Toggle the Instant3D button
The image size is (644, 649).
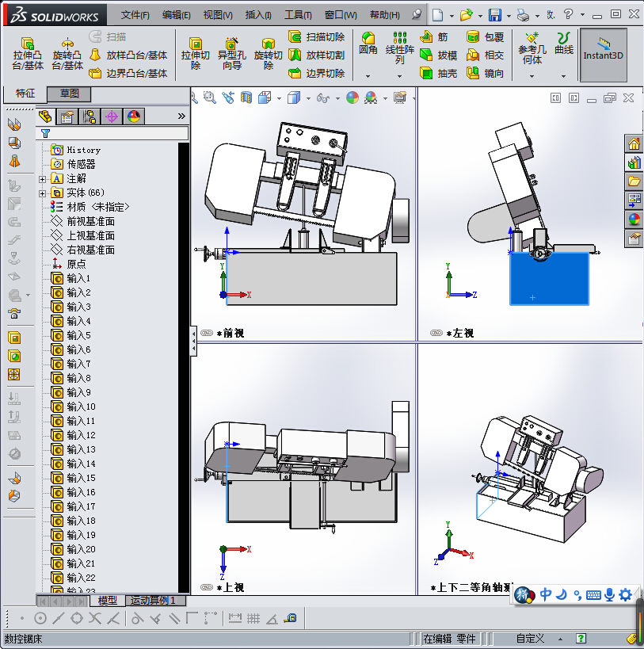pos(603,55)
